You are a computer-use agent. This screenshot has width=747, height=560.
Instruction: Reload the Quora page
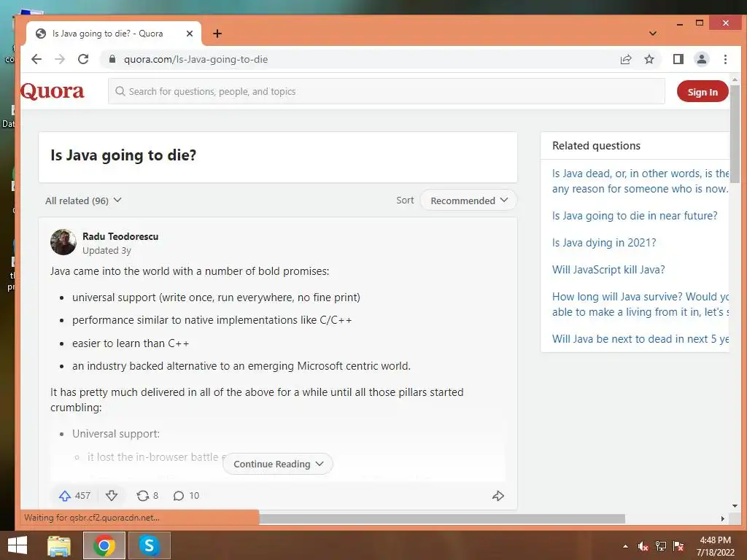click(83, 59)
